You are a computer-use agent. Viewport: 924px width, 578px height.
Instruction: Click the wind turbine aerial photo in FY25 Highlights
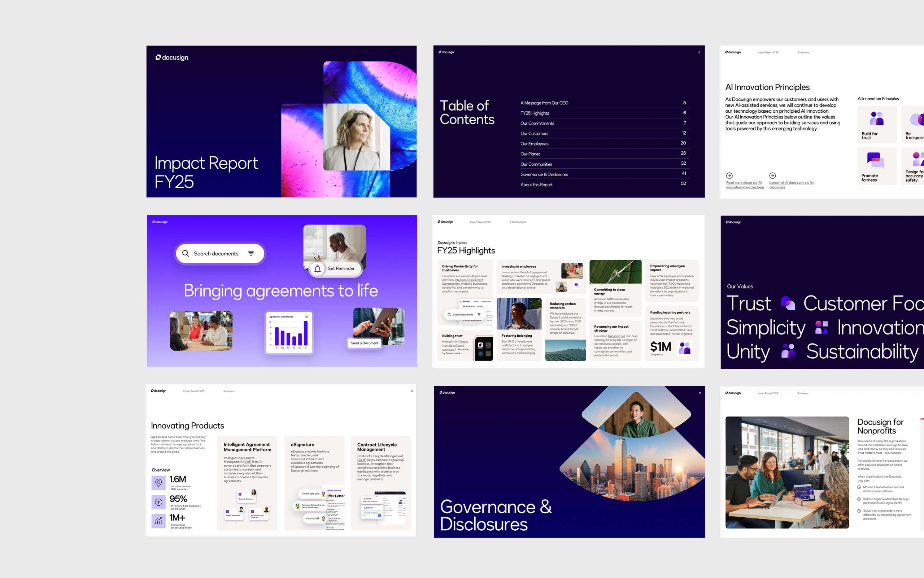click(x=615, y=272)
